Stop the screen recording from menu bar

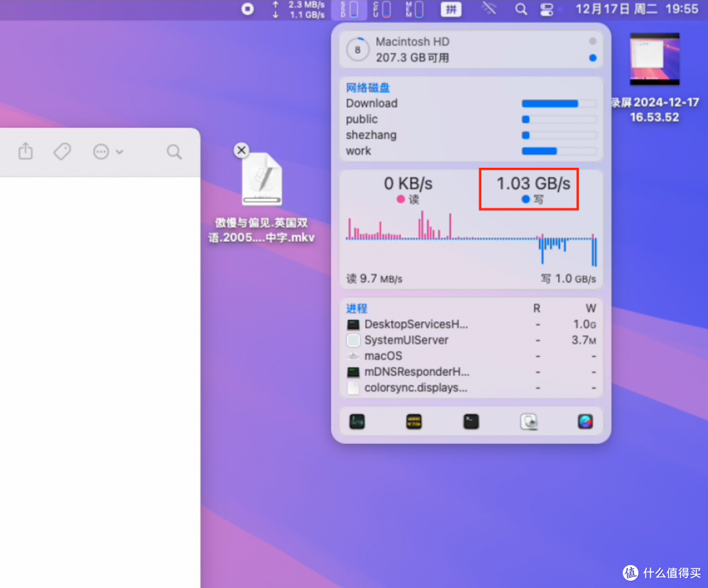click(247, 9)
